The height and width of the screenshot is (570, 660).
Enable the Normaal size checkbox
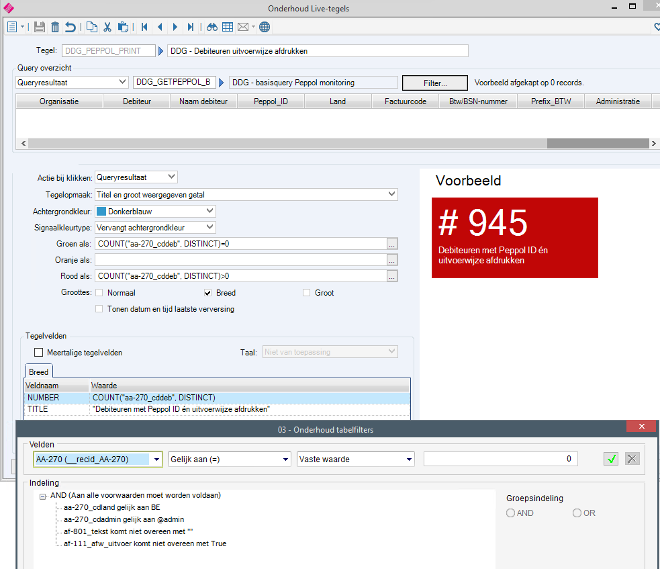click(x=99, y=293)
